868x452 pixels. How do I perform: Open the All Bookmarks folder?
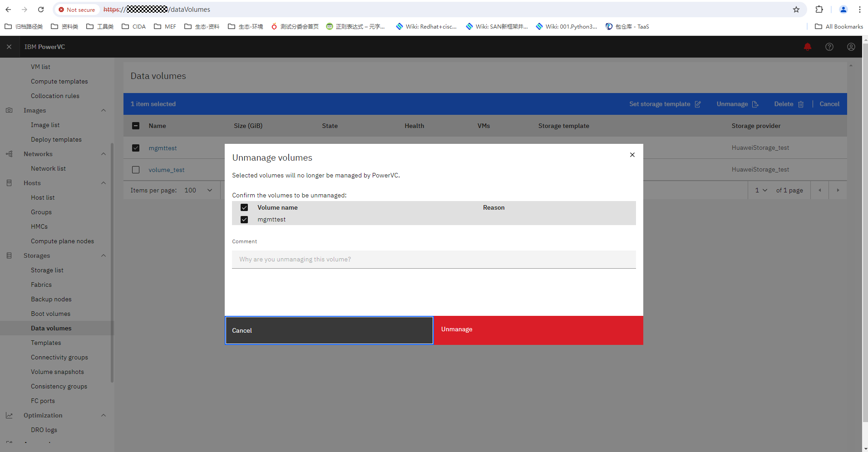838,26
